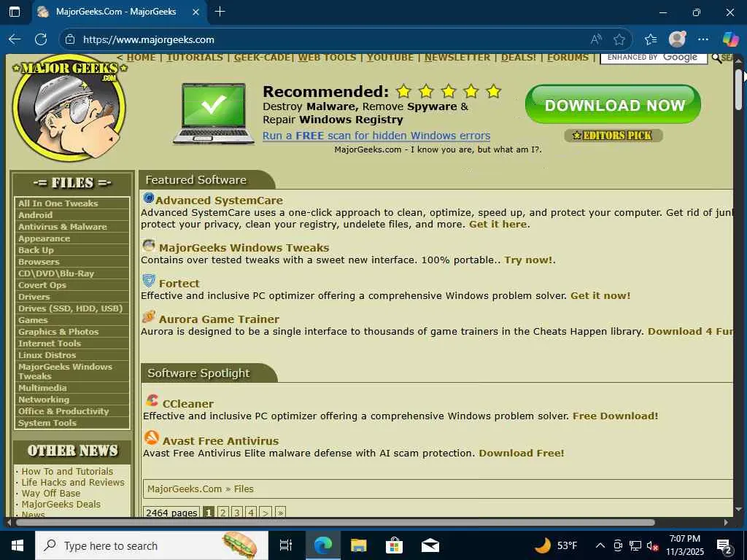Open NEWSLETTER in top navigation
Viewport: 747px width, 560px height.
[x=457, y=57]
